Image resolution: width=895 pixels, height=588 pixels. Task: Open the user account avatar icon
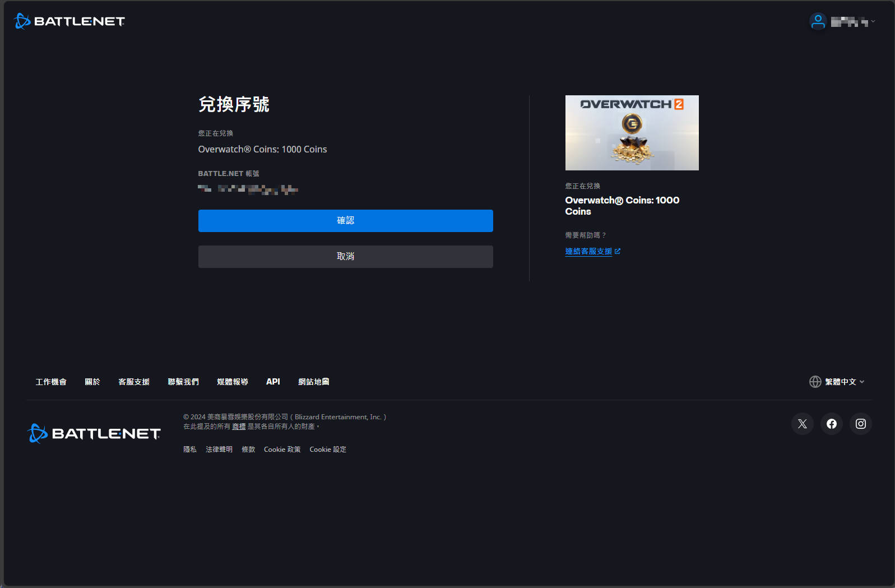coord(818,21)
